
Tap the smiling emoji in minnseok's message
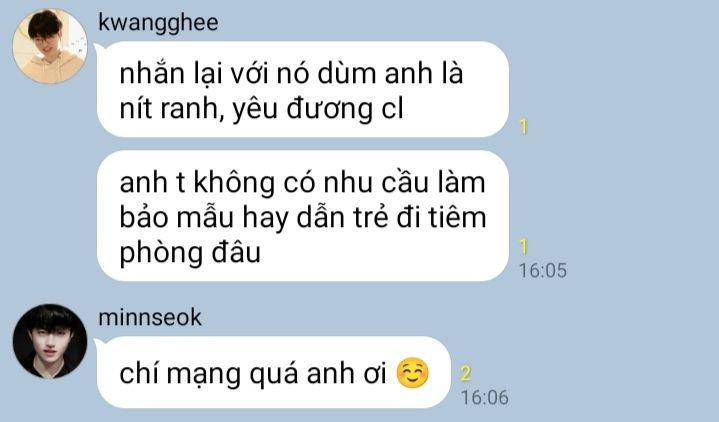pyautogui.click(x=412, y=373)
